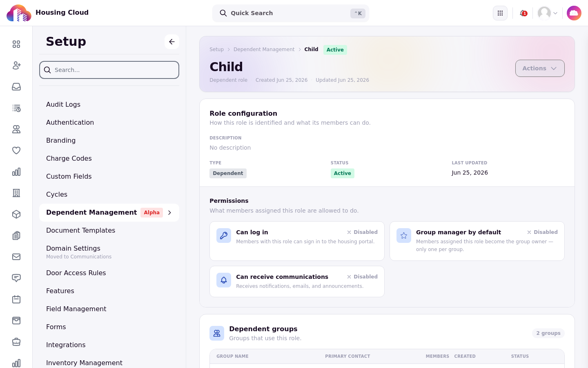Open the user profile avatar dropdown
The width and height of the screenshot is (588, 368).
tap(548, 13)
